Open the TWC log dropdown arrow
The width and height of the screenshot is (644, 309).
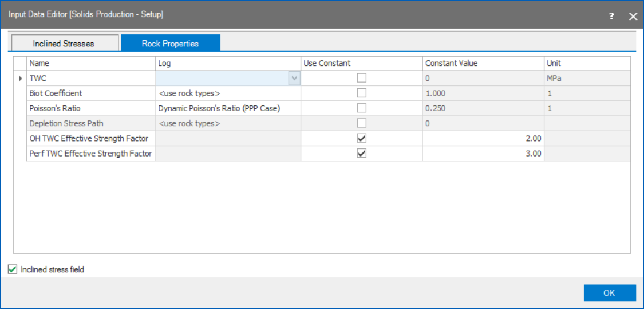click(x=294, y=79)
